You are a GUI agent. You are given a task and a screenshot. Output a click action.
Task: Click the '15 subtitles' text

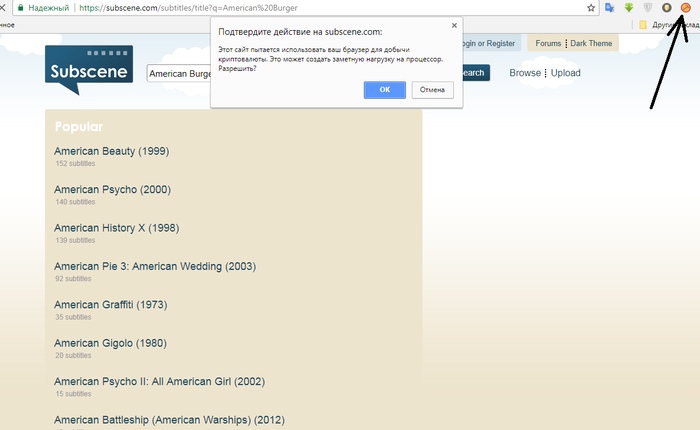73,394
